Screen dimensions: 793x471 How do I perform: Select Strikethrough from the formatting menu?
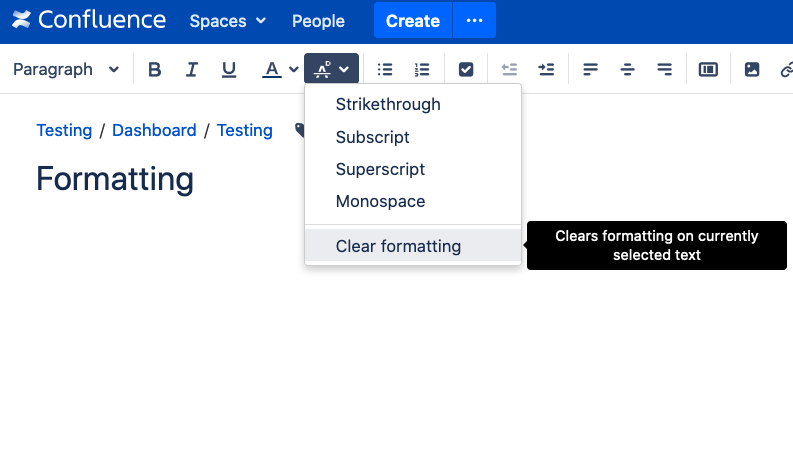(388, 104)
